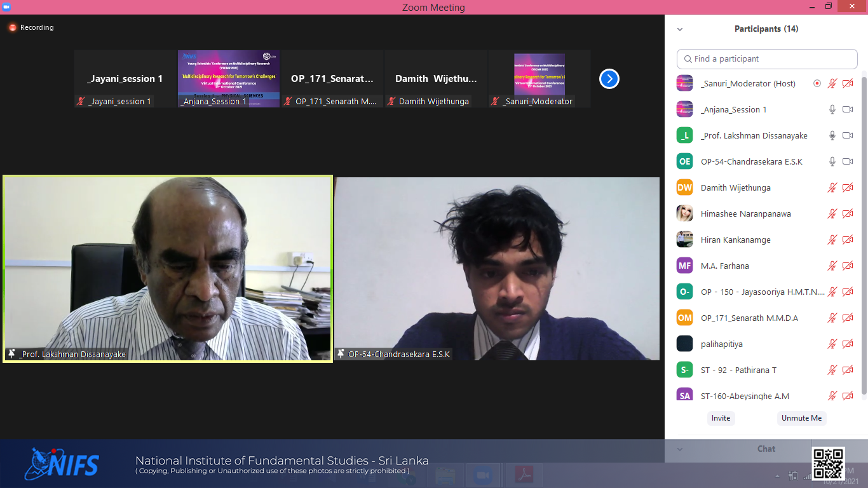
Task: Show hidden icons in the system tray
Action: tap(777, 476)
